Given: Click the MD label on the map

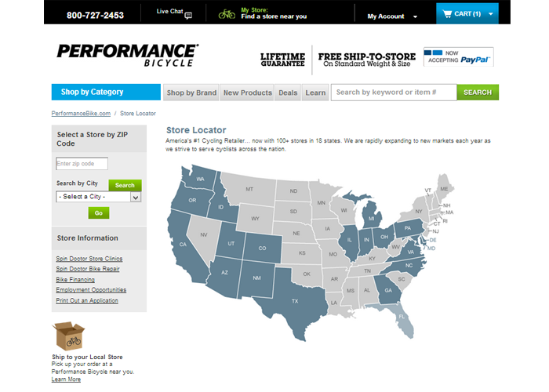Looking at the screenshot, I should 431,249.
